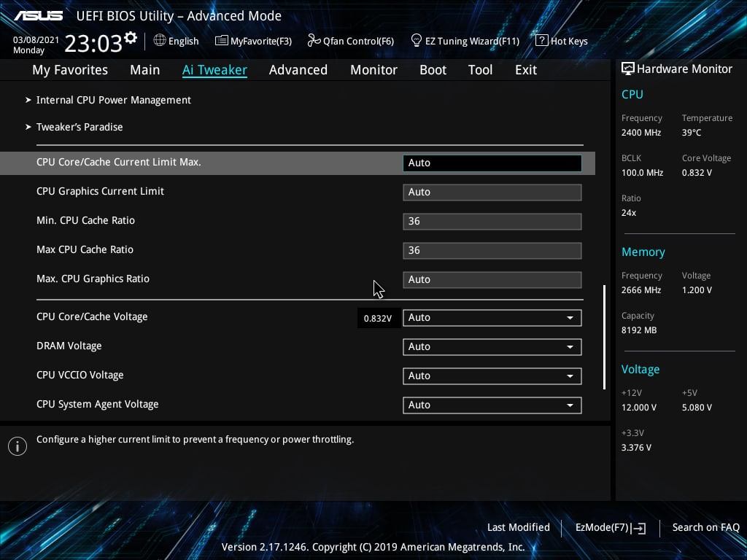Click the settings gear next to the clock
The image size is (747, 560).
click(x=131, y=38)
